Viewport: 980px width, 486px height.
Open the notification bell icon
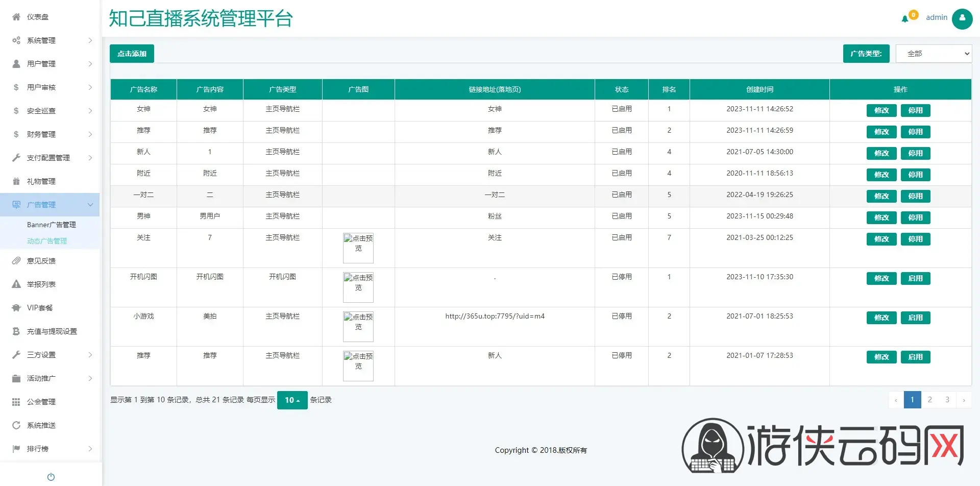coord(904,19)
